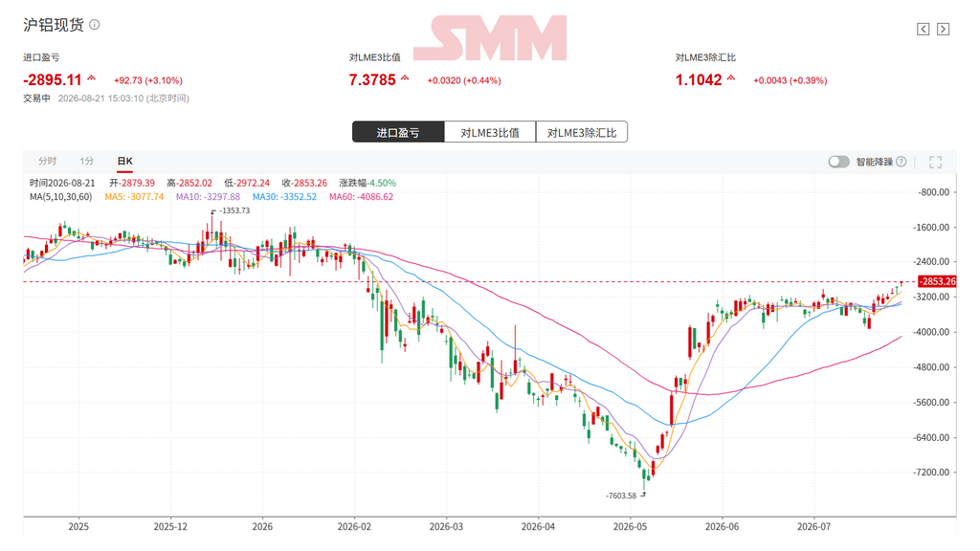Click the change text +0.0320 (+0.44%)

[464, 80]
